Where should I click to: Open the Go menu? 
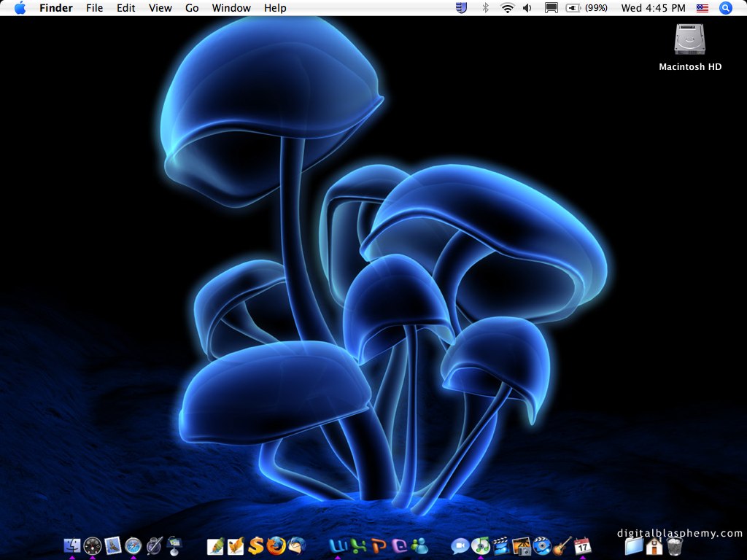(192, 8)
